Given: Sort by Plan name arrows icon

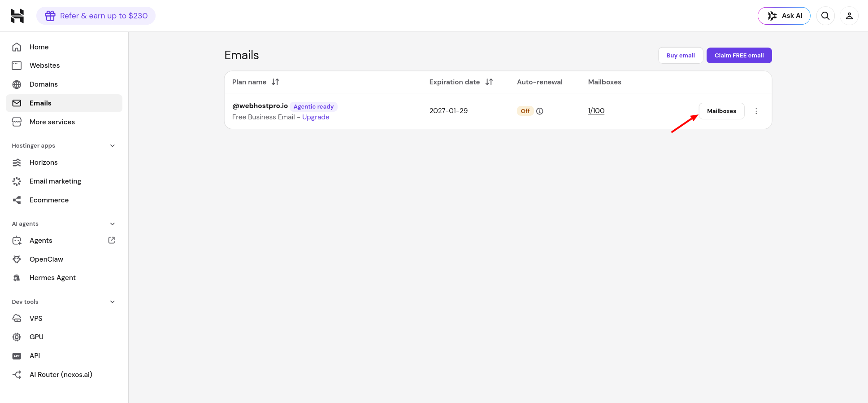Looking at the screenshot, I should tap(275, 82).
